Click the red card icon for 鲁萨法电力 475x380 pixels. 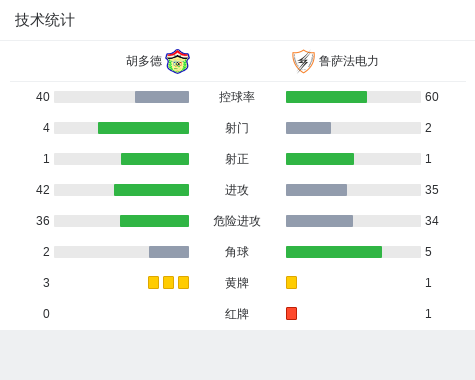coord(291,314)
